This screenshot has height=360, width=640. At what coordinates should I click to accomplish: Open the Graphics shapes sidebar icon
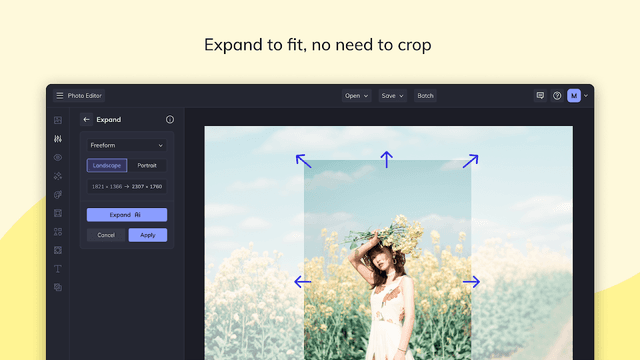click(x=58, y=232)
